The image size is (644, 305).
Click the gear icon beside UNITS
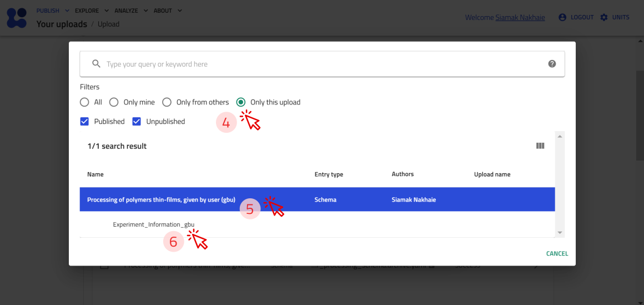click(604, 17)
